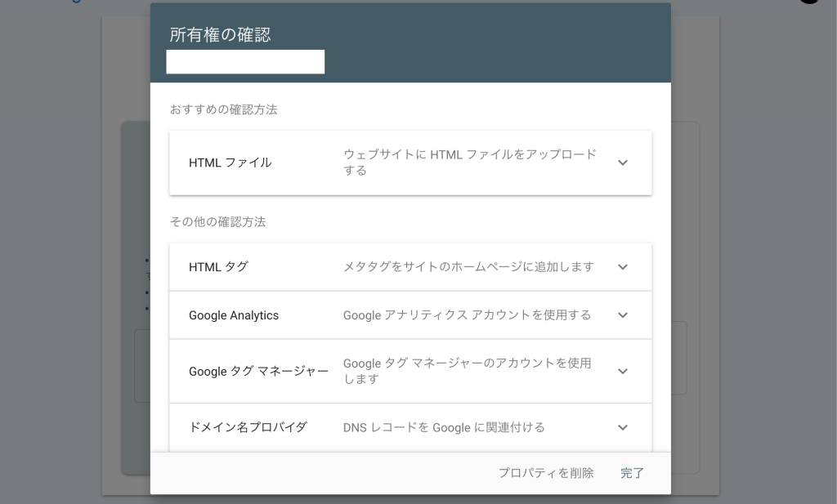The width and height of the screenshot is (837, 504).
Task: Select the Google タグ マネージャー method label
Action: (258, 371)
